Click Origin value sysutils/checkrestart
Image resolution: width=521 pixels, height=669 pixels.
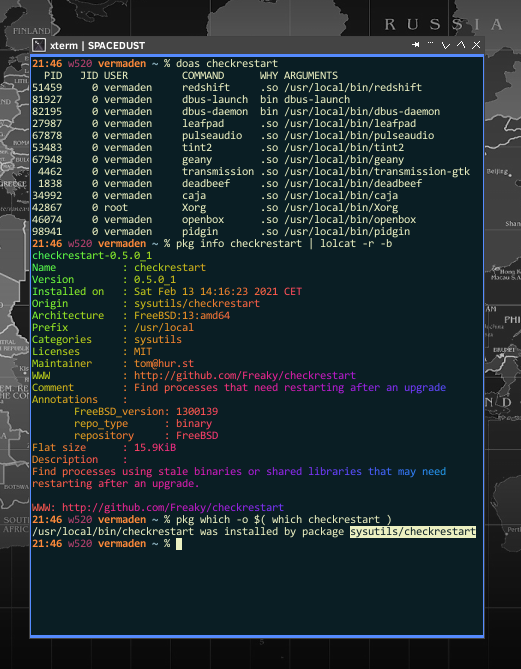coord(197,304)
